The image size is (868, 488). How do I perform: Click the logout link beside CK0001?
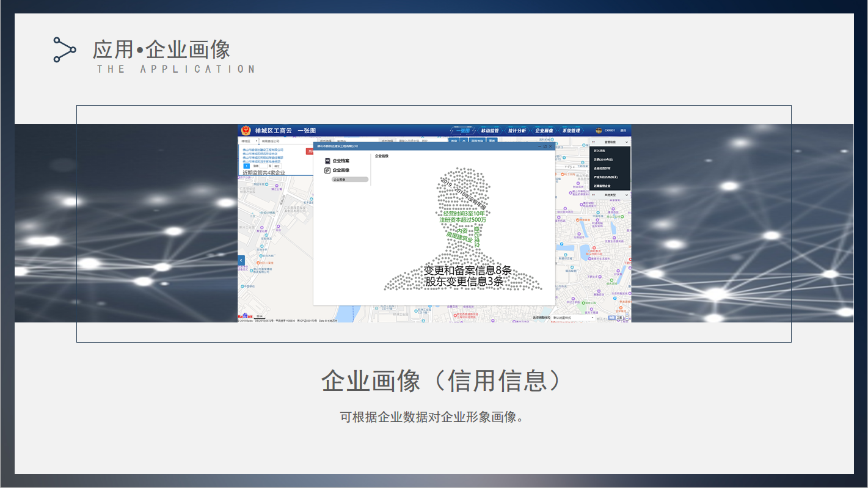click(623, 130)
